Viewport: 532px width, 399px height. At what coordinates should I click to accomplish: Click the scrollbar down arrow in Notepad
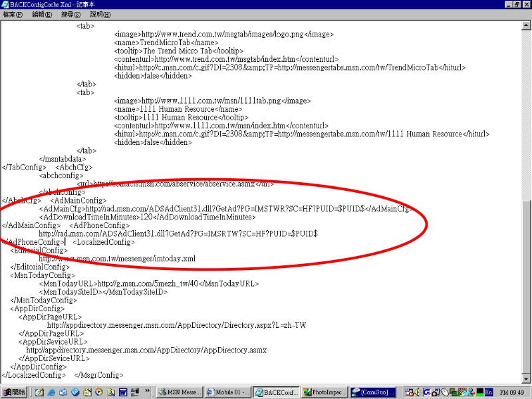[x=526, y=379]
